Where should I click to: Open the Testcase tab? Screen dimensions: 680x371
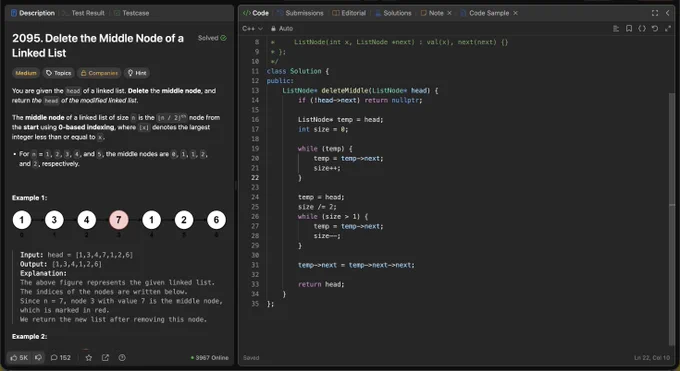tap(131, 13)
